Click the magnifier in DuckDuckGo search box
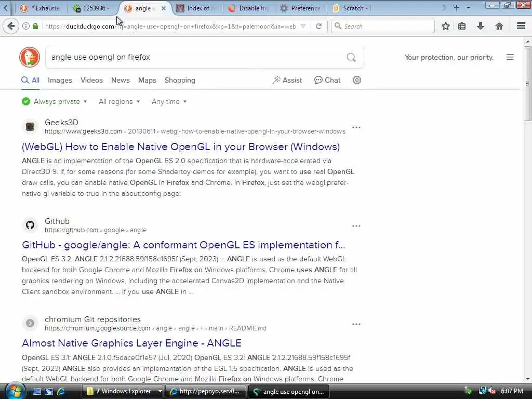Image resolution: width=532 pixels, height=399 pixels. (x=351, y=57)
